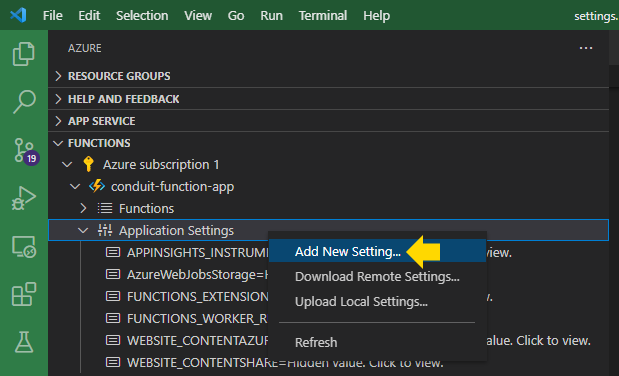Screen dimensions: 619x376
Task: Select the WEBSITE_CONTENTSHARE setting text
Action: (285, 362)
